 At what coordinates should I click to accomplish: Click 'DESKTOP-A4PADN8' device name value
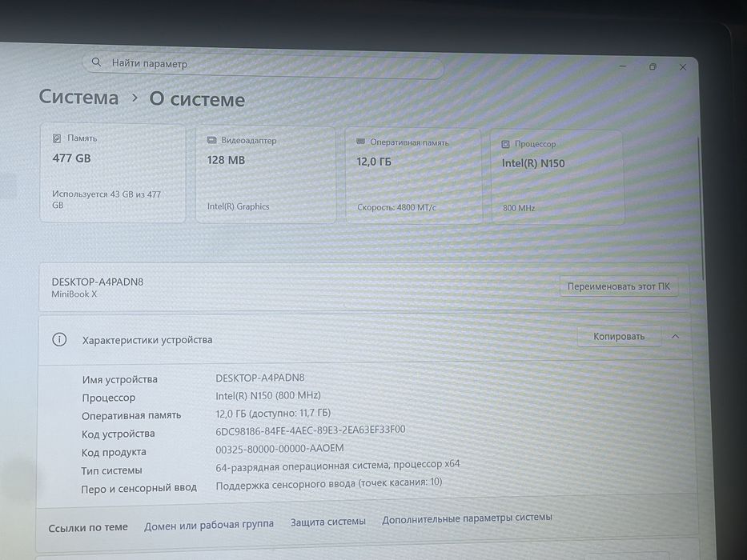tap(260, 378)
